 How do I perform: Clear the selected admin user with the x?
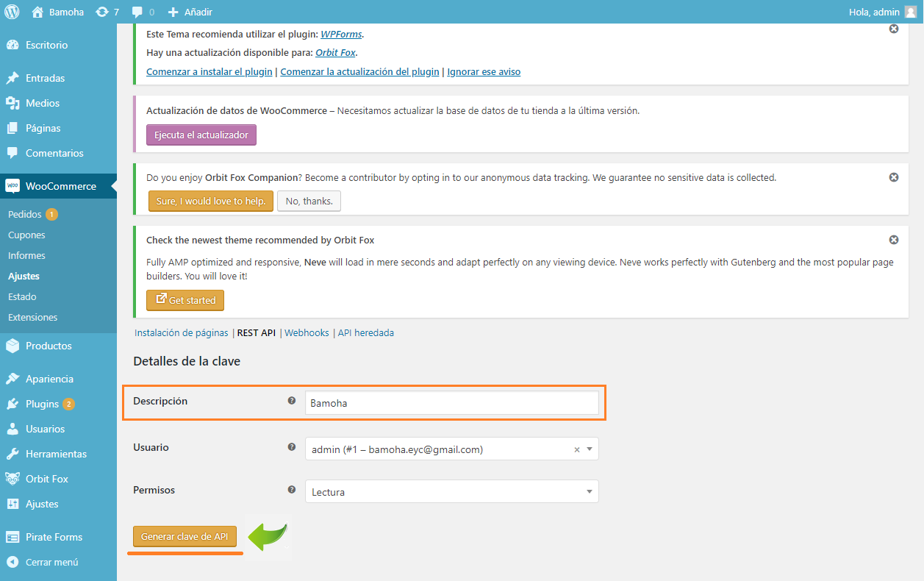576,449
